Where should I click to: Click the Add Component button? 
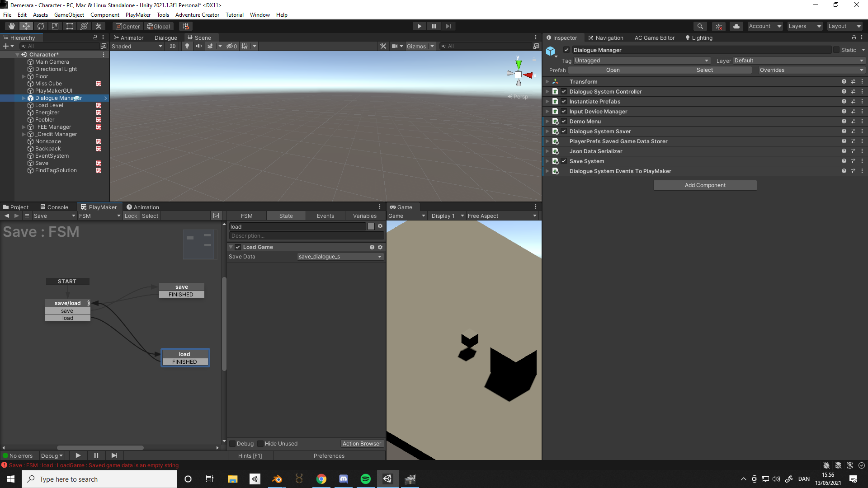(x=705, y=185)
